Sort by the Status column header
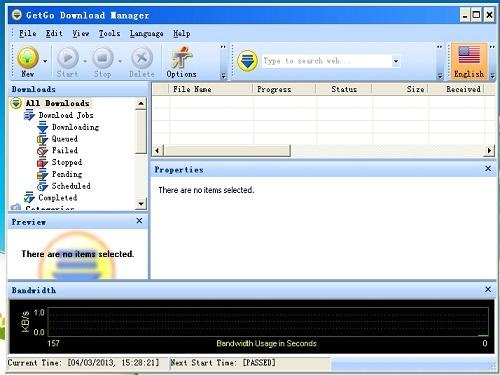Image resolution: width=500 pixels, height=375 pixels. [344, 89]
